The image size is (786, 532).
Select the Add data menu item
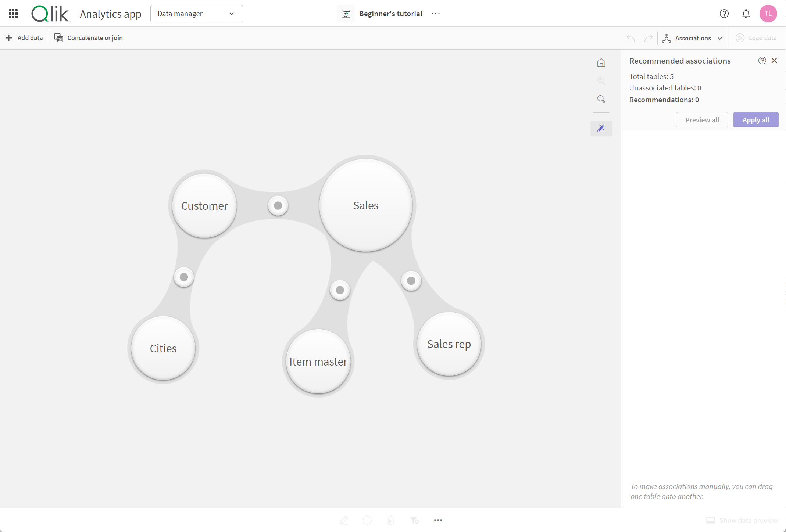24,37
